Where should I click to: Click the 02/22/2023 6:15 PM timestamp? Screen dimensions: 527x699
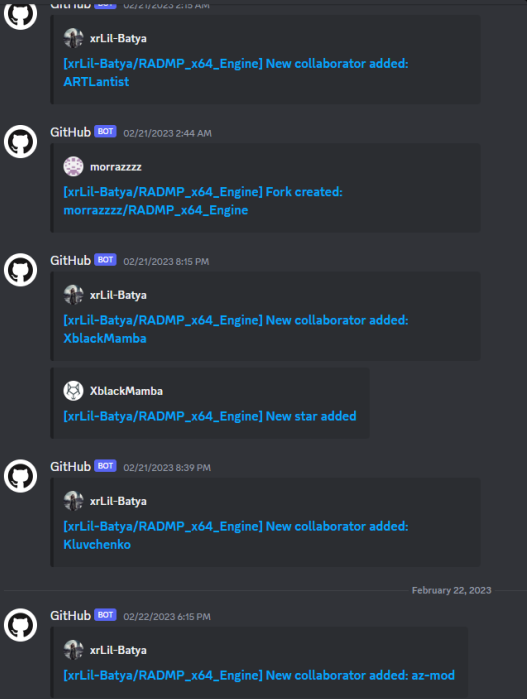click(x=167, y=617)
